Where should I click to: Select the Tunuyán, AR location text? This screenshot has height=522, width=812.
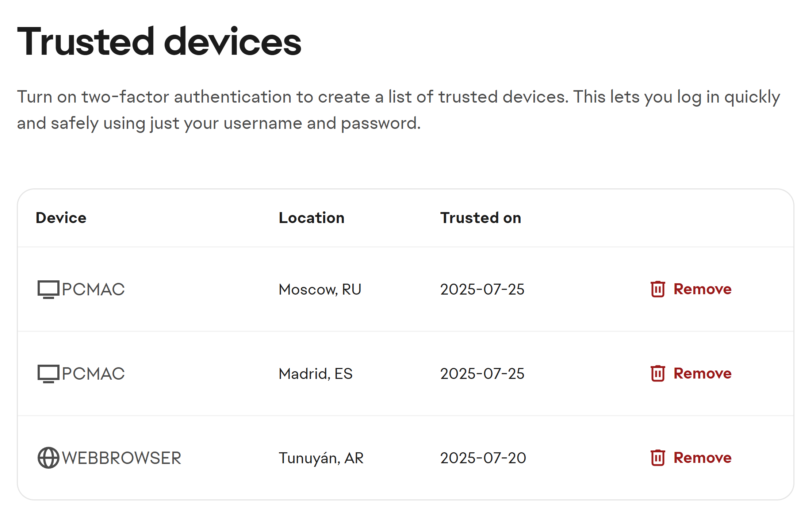coord(321,458)
